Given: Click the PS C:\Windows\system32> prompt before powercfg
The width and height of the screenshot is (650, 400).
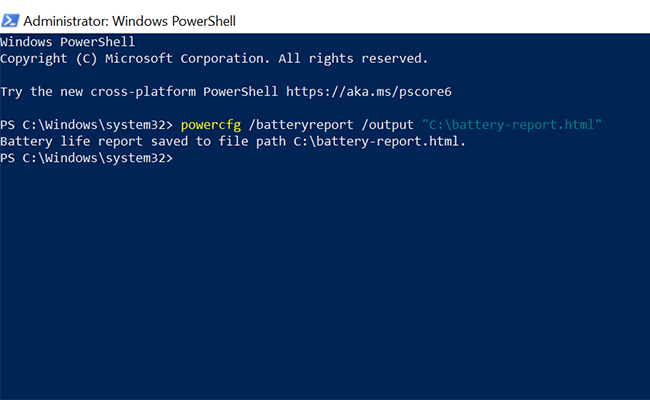Looking at the screenshot, I should [x=86, y=125].
